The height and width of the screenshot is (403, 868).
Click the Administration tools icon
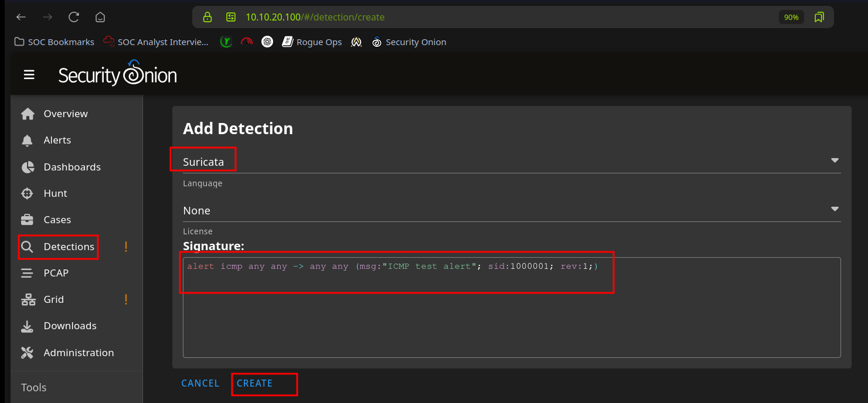pyautogui.click(x=28, y=353)
